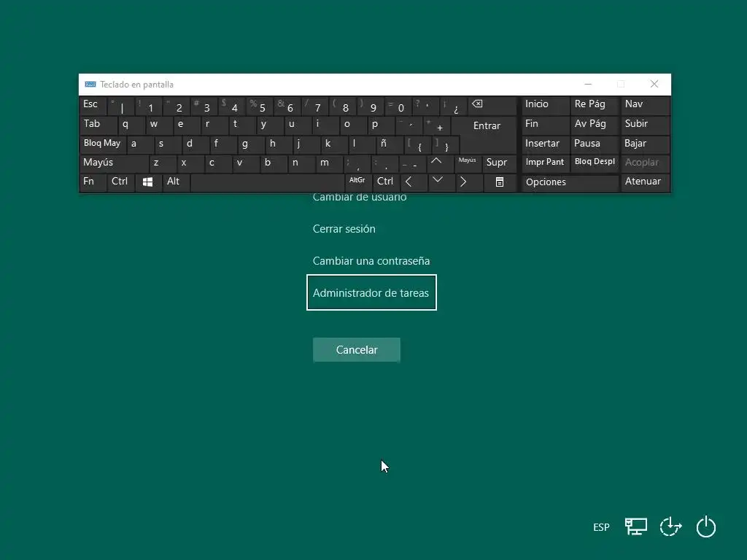This screenshot has height=560, width=747.
Task: Toggle the Bloq Despl key
Action: click(x=595, y=163)
